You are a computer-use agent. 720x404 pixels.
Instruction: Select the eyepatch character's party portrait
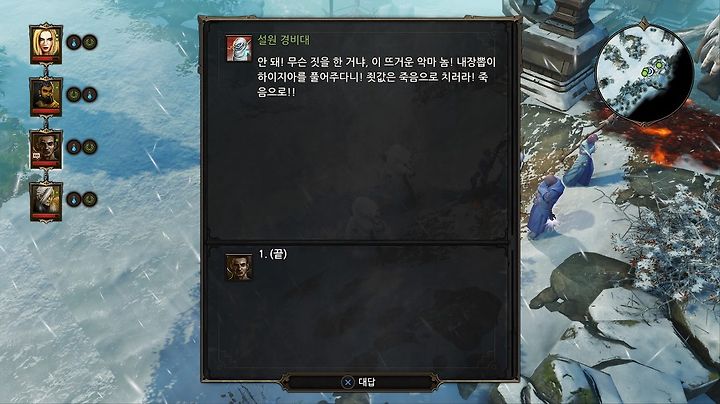click(45, 149)
